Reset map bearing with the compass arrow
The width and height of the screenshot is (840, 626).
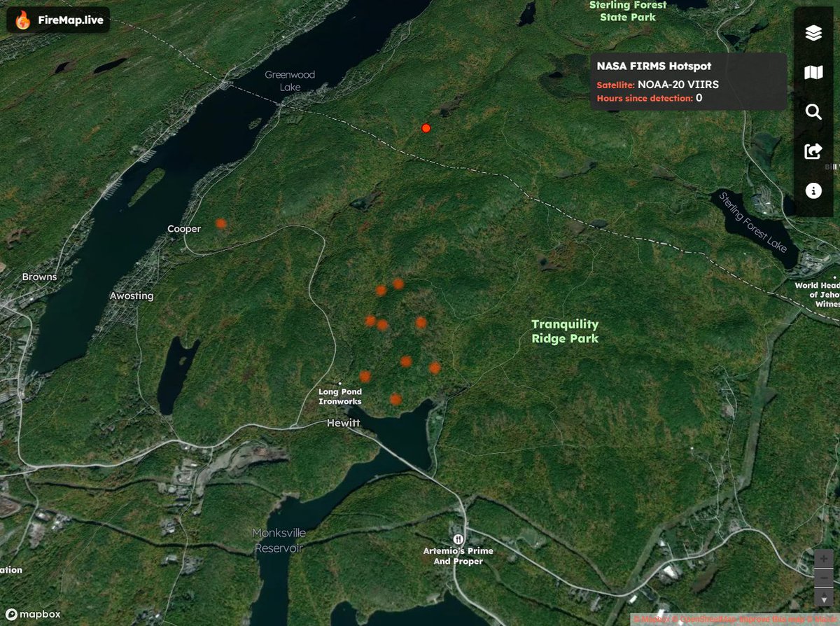pyautogui.click(x=824, y=597)
